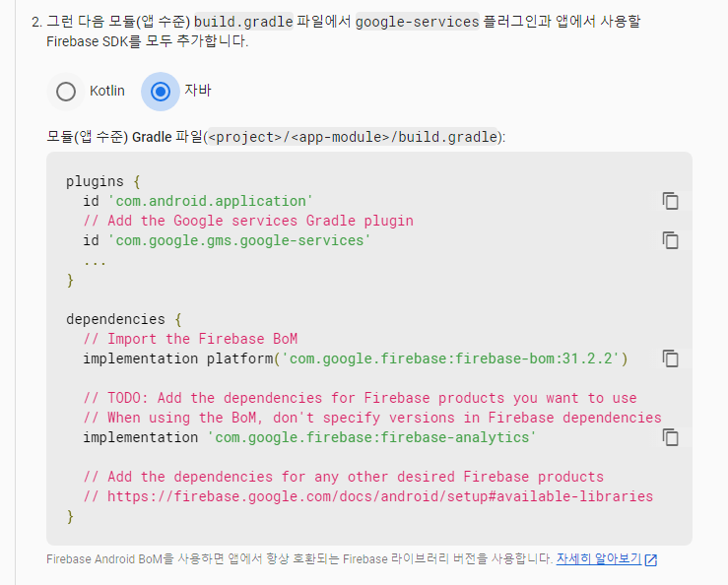Click the '// Add the Google services Gradle plugin' comment
Viewport: 728px width, 585px height.
[x=248, y=221]
